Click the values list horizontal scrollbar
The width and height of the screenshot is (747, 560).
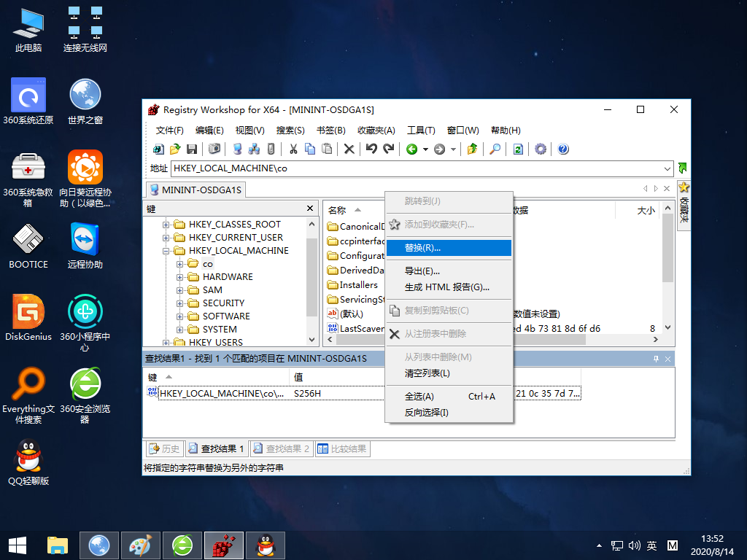(x=492, y=340)
